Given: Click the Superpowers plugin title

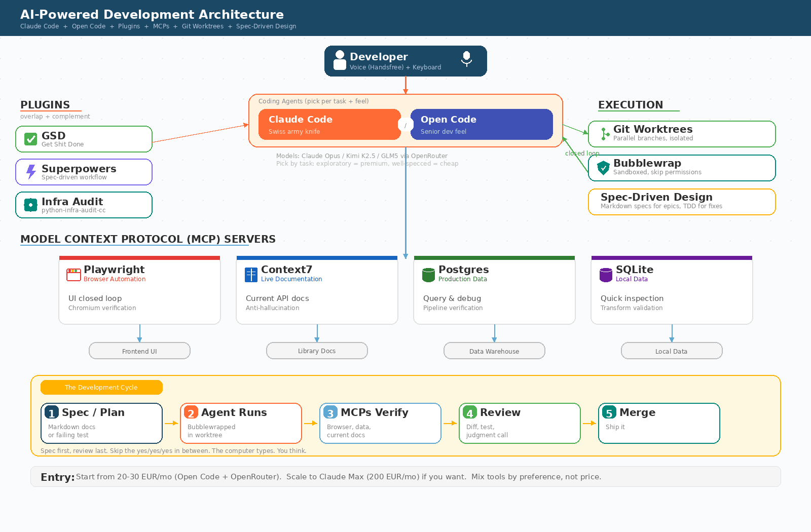Looking at the screenshot, I should coord(79,169).
